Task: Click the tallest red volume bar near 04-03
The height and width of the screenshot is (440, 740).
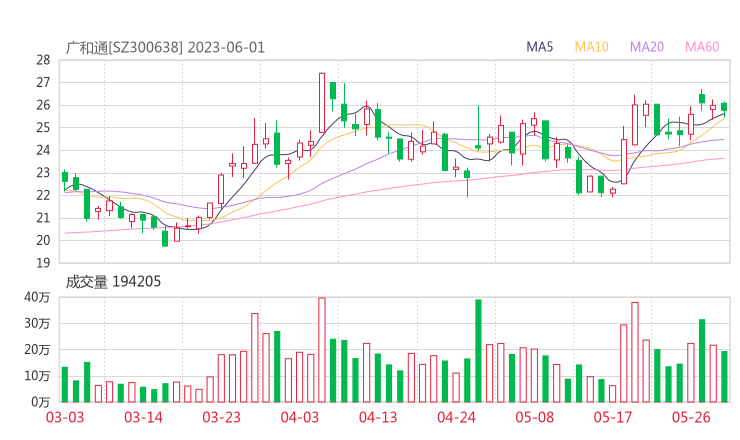Action: 322,350
